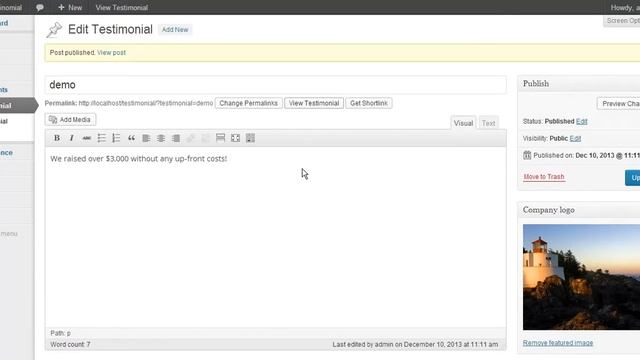
Task: Click the blue Update button
Action: tap(632, 178)
